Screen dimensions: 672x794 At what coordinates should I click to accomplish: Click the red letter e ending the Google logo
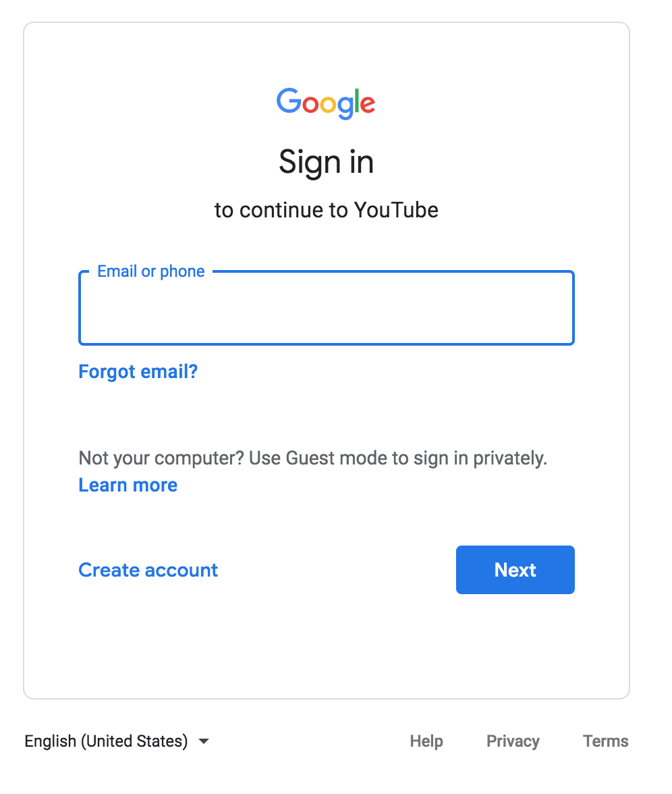pos(367,104)
